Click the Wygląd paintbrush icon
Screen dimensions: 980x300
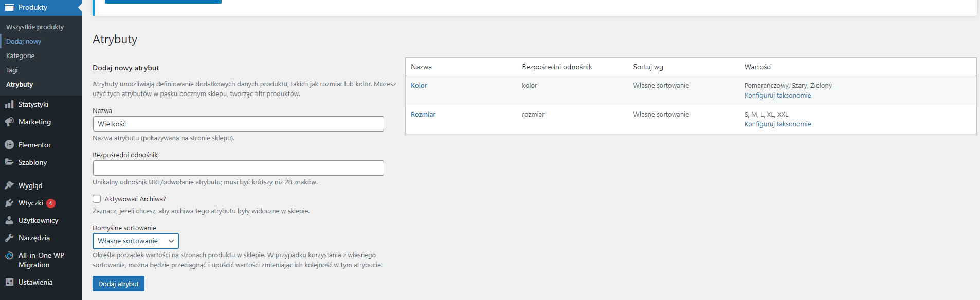click(x=9, y=185)
